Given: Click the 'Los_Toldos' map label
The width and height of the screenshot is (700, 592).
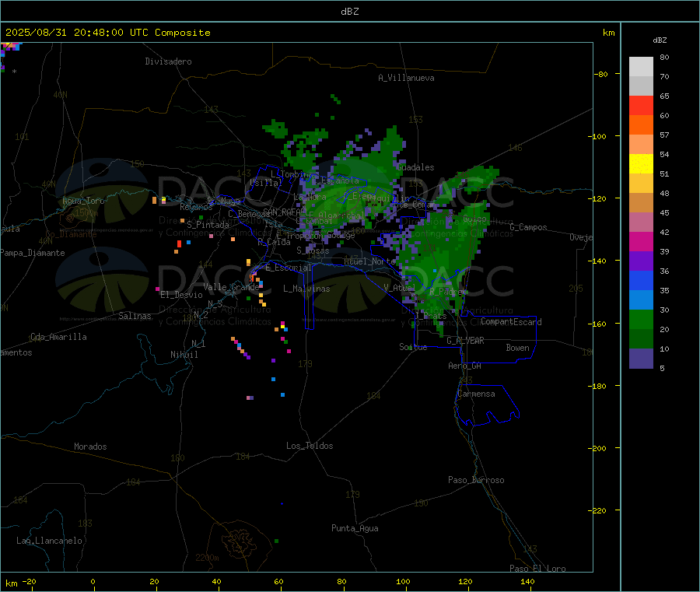Looking at the screenshot, I should pyautogui.click(x=310, y=446).
